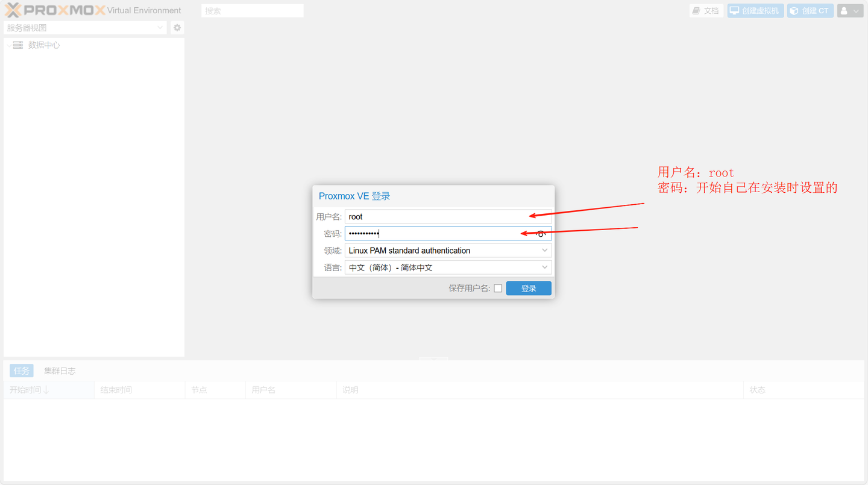868x485 pixels.
Task: Click the search box in header
Action: 253,11
